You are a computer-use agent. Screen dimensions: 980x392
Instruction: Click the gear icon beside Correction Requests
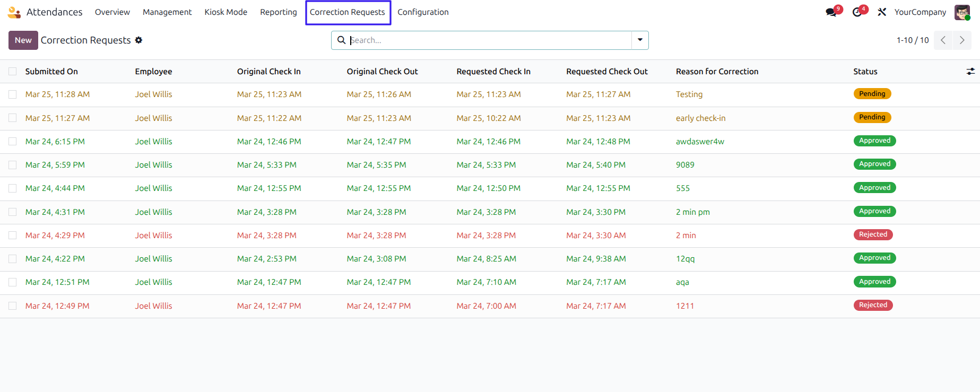point(138,40)
